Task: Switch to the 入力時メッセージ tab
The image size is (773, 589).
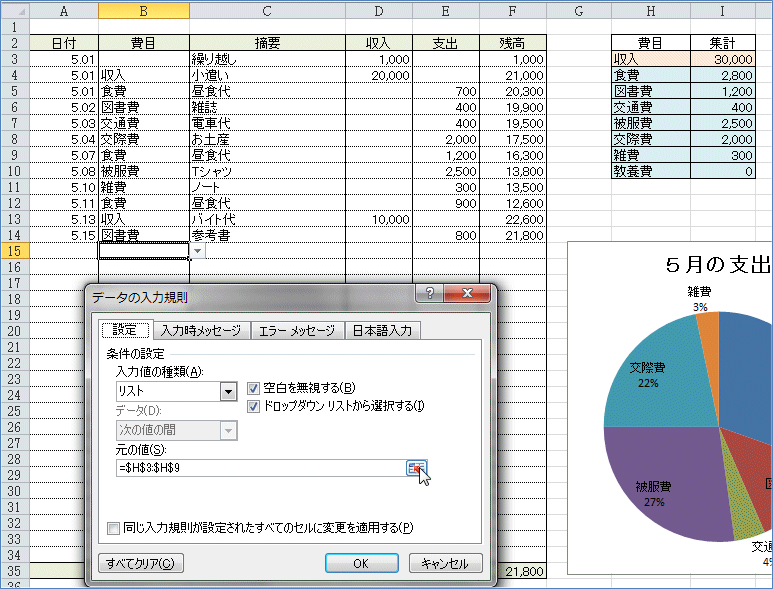Action: [x=201, y=330]
